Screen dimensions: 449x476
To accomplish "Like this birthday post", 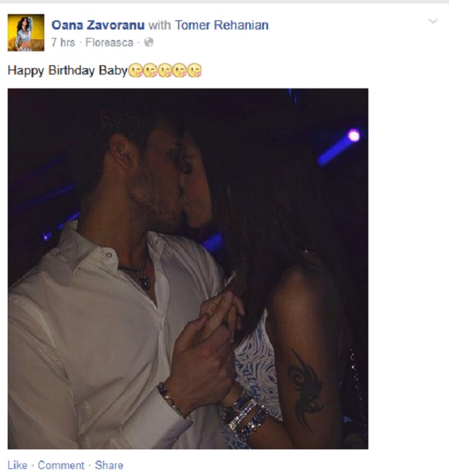I will coord(18,465).
